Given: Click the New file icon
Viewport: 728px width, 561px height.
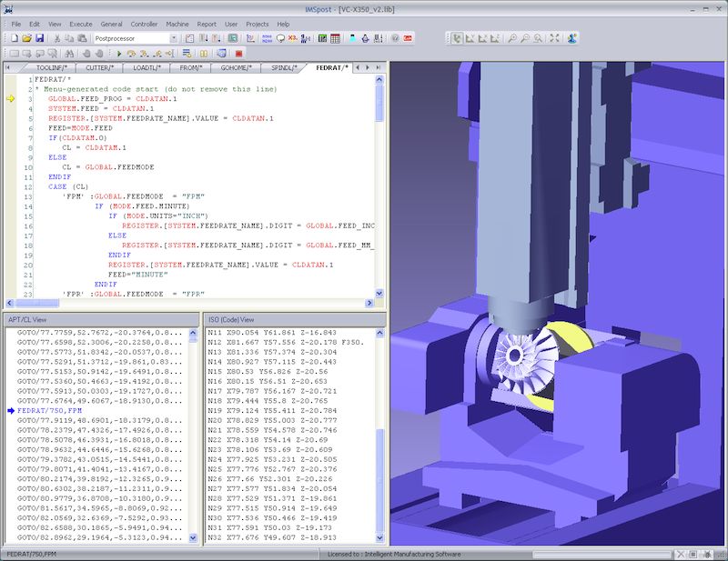Looking at the screenshot, I should 13,38.
